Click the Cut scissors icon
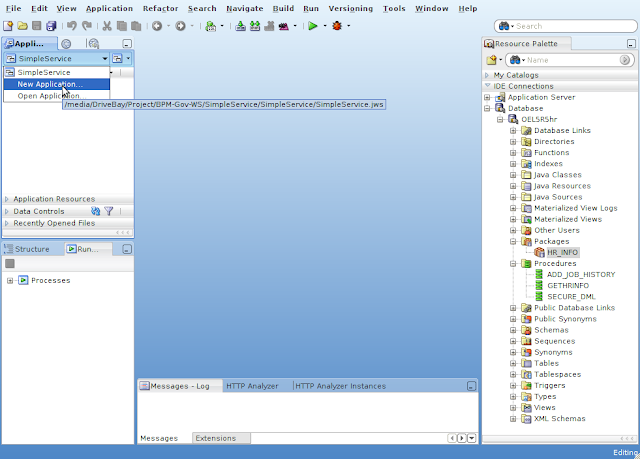The height and width of the screenshot is (459, 640). tap(107, 26)
